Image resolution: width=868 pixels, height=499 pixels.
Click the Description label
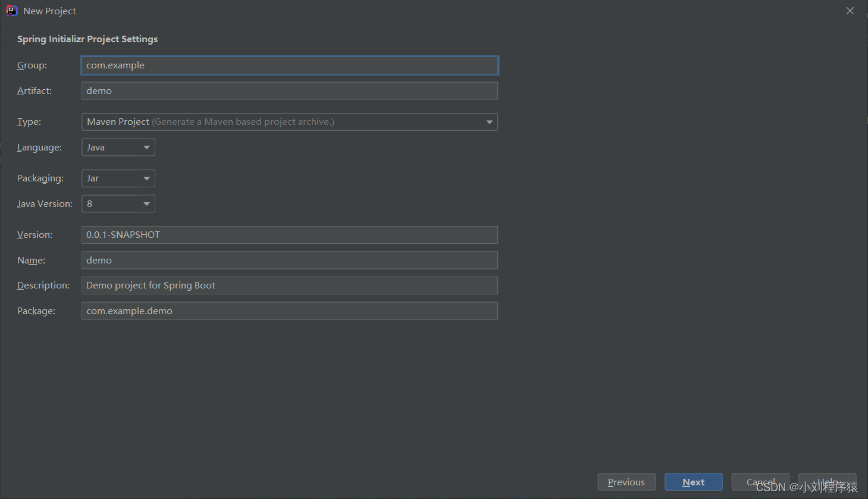43,285
